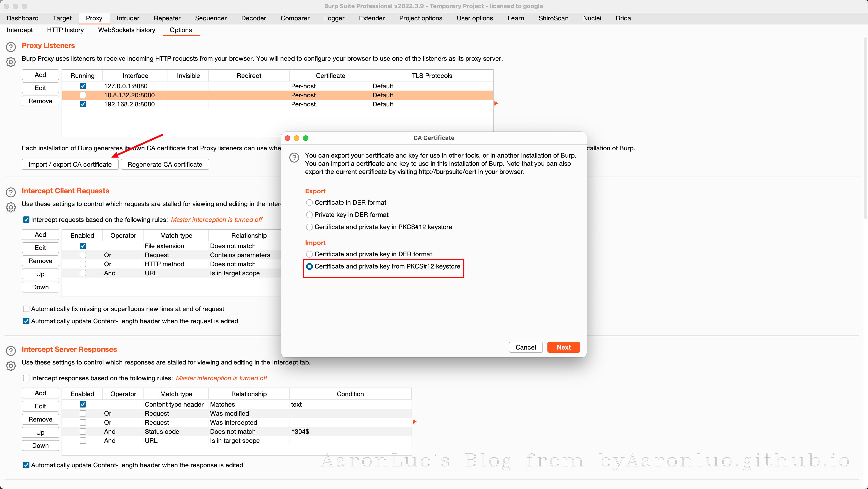Select Certificate in DER format export option
Image resolution: width=868 pixels, height=489 pixels.
[309, 203]
